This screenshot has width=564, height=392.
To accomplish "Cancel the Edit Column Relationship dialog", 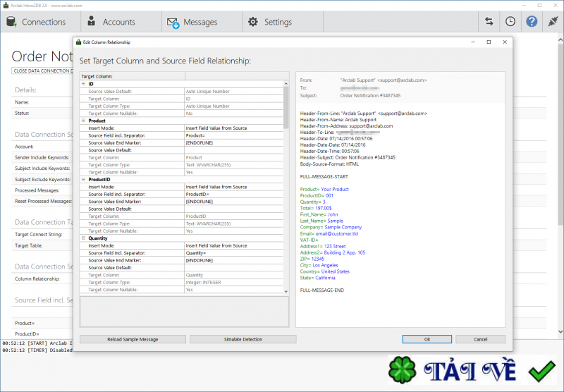I will (x=480, y=339).
